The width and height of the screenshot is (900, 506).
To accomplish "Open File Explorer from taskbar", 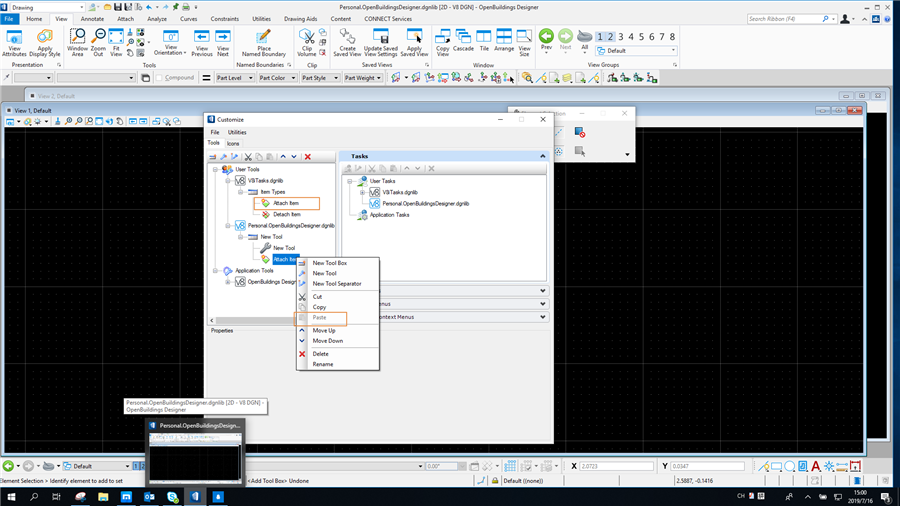I will pyautogui.click(x=103, y=496).
